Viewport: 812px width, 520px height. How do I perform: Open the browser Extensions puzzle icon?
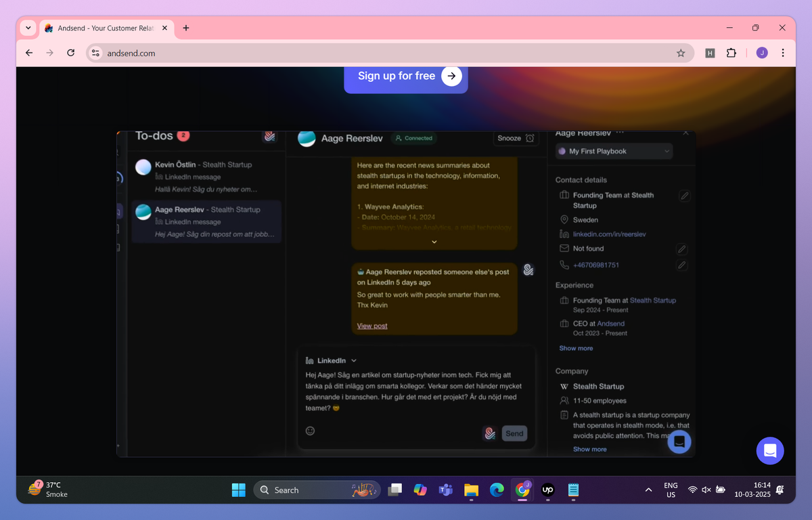point(731,53)
